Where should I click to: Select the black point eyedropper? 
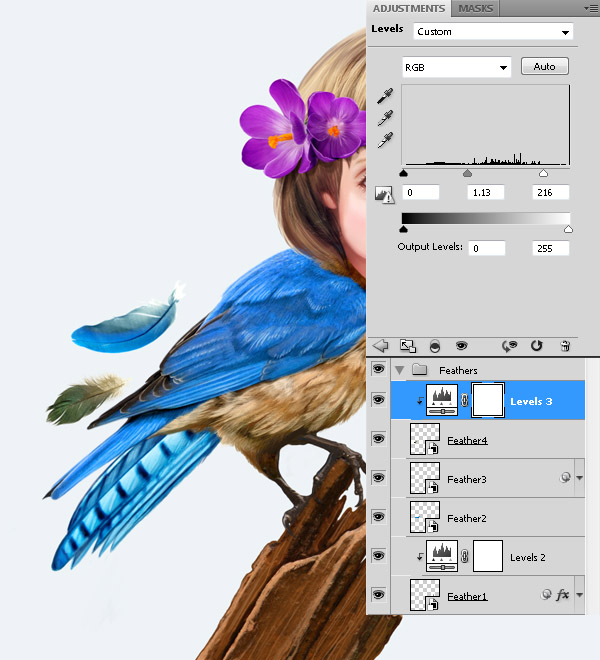[385, 96]
